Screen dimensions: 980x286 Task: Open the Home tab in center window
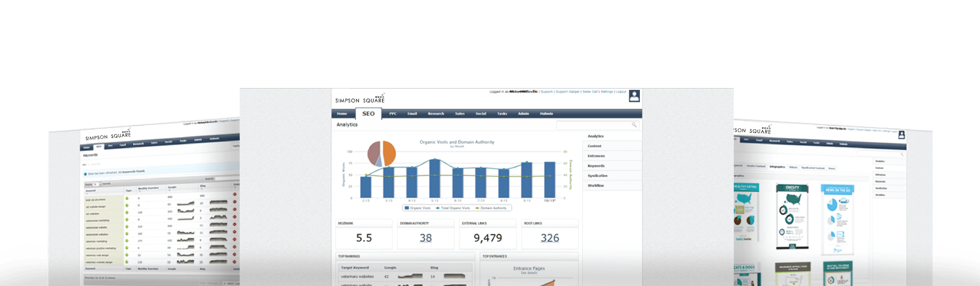pyautogui.click(x=342, y=114)
